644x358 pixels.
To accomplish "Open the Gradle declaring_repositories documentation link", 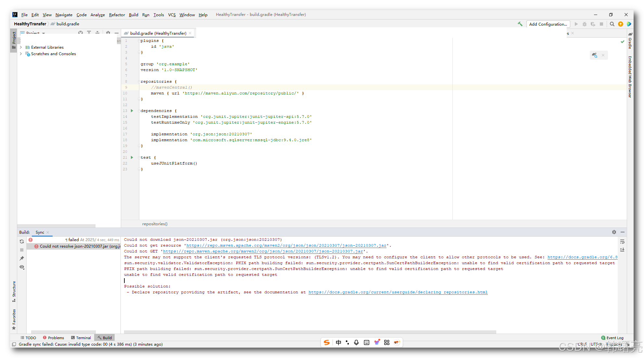I will pos(398,292).
